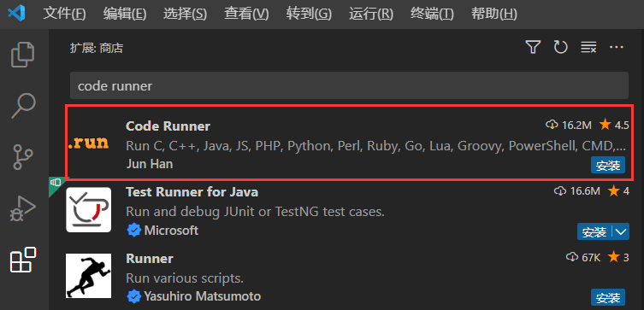This screenshot has width=644, height=310.
Task: Open the Explorer view in activity bar
Action: coord(23,54)
